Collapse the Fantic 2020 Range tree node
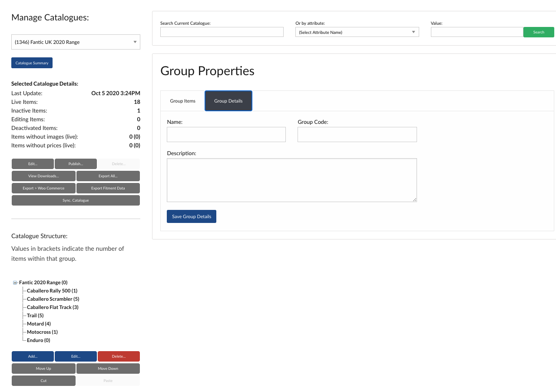The width and height of the screenshot is (556, 392). (15, 282)
